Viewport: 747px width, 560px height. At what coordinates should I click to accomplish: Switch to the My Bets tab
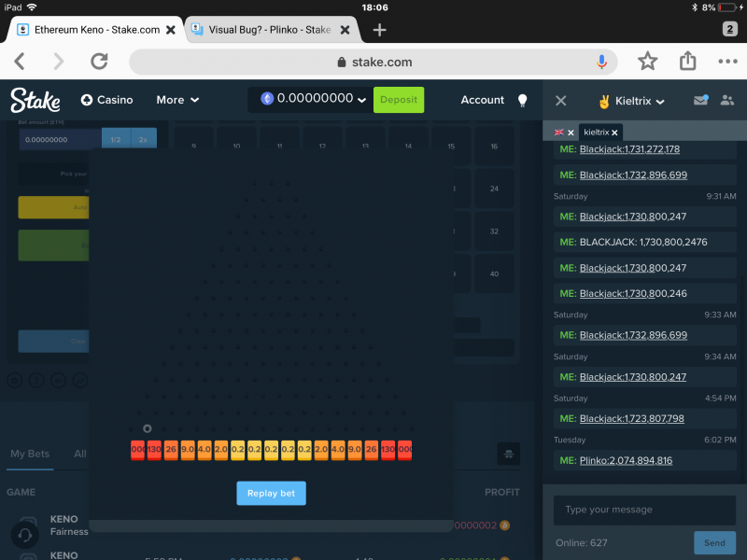click(30, 454)
